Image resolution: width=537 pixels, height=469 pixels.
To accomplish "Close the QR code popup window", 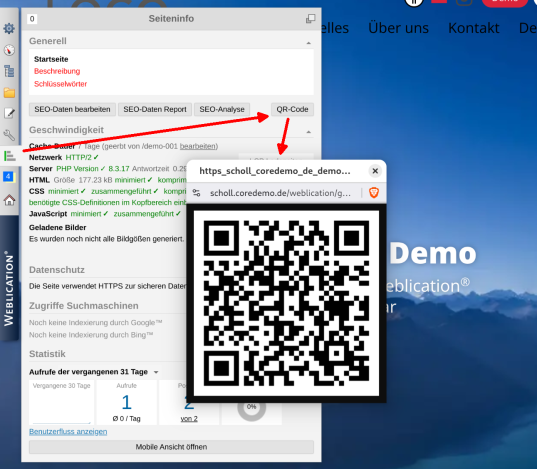I will point(375,171).
